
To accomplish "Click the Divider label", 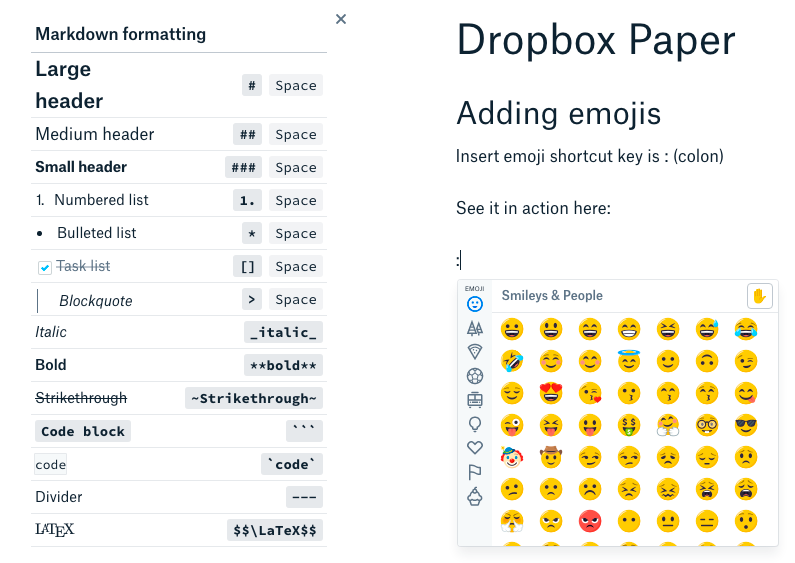I will [x=59, y=497].
